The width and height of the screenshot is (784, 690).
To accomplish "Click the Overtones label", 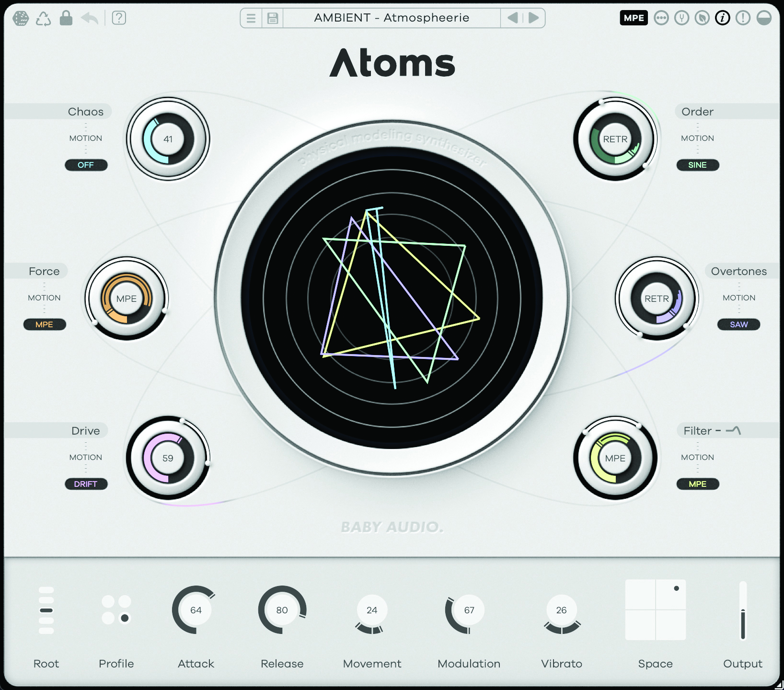I will 738,271.
